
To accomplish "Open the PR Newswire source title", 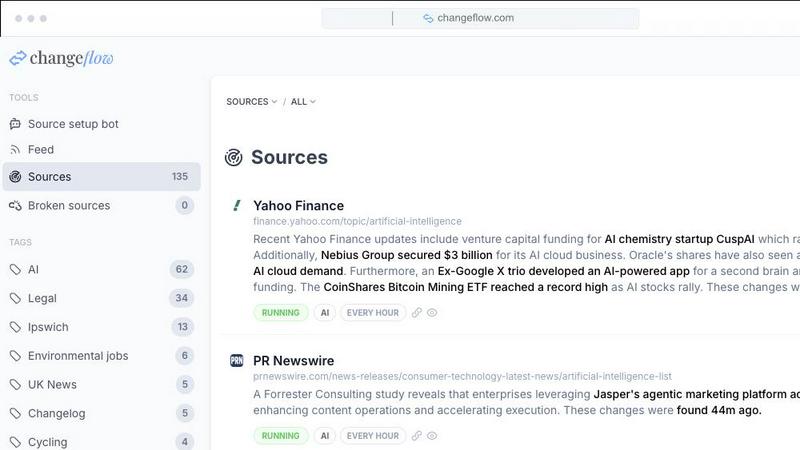I will 293,361.
